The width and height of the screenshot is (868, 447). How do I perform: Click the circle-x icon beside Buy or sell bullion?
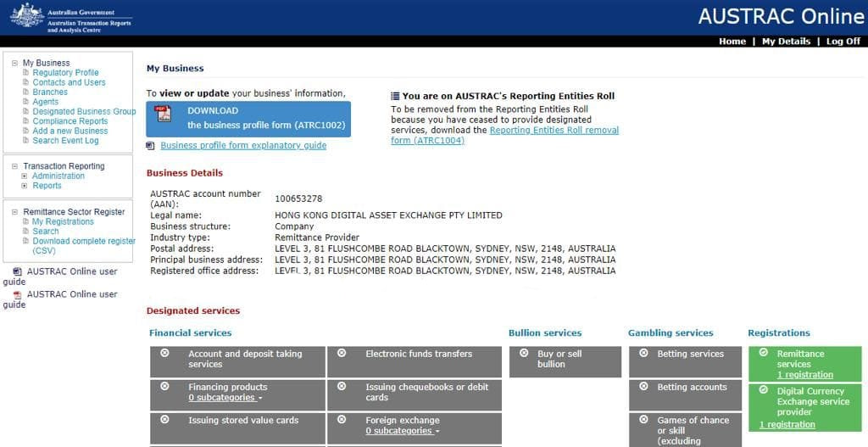523,354
